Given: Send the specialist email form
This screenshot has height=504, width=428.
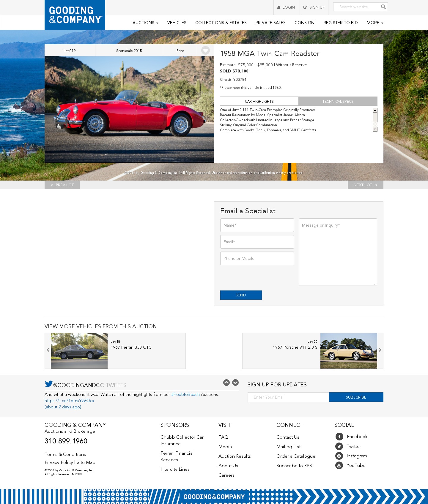Looking at the screenshot, I should pyautogui.click(x=241, y=295).
